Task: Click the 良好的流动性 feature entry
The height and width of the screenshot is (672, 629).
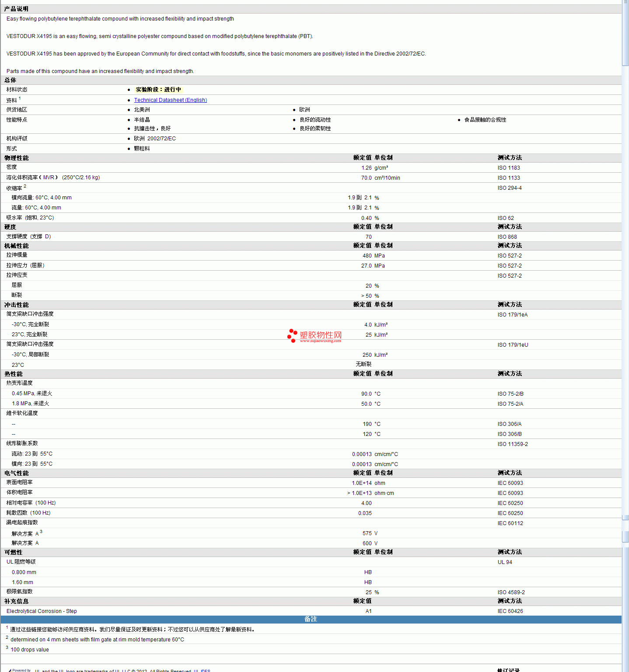Action: [x=315, y=120]
